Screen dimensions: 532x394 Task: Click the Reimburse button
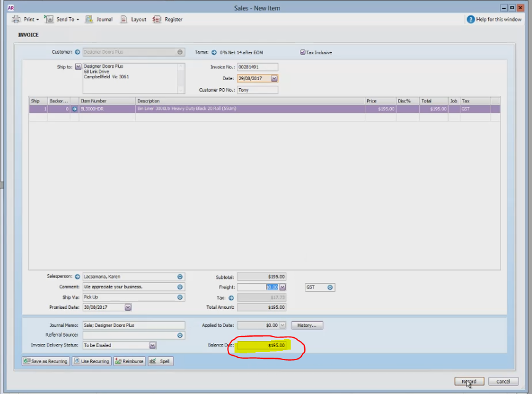coord(130,361)
